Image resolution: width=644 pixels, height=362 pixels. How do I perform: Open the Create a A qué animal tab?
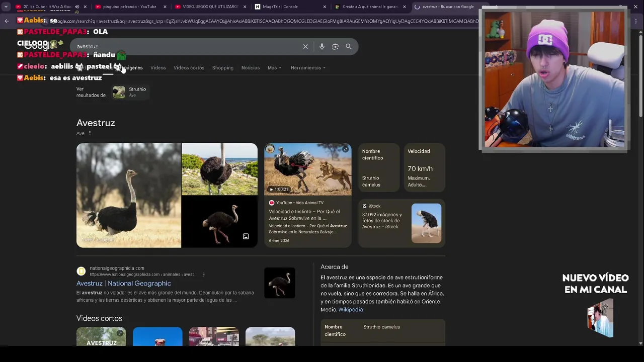(x=370, y=7)
